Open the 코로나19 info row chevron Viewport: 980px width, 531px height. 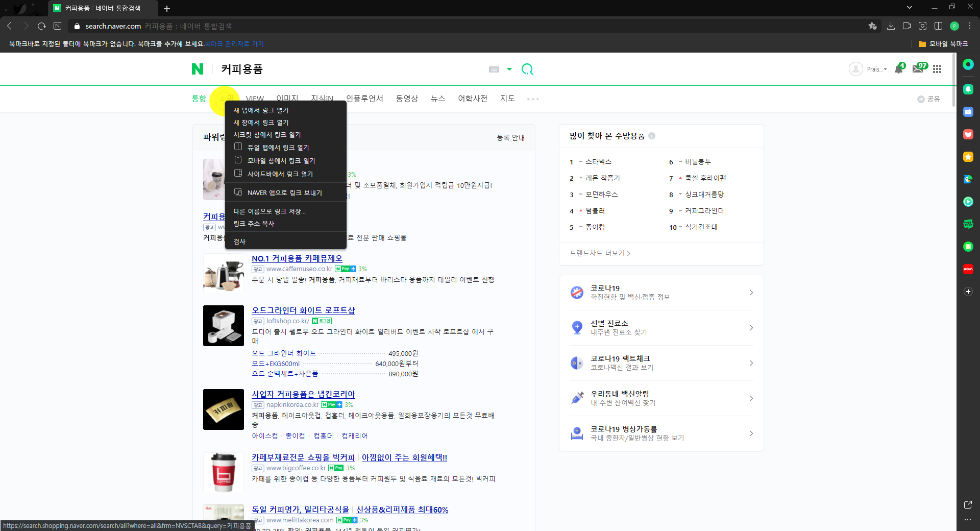click(x=751, y=293)
